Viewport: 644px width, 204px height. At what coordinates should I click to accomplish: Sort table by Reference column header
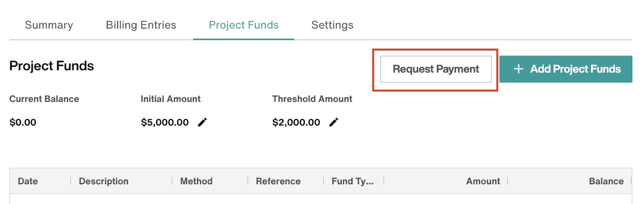click(278, 181)
